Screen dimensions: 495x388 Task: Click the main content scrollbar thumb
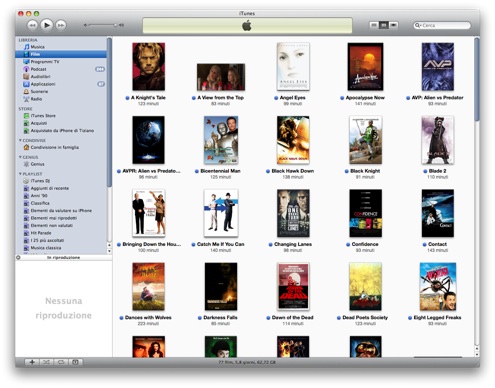pyautogui.click(x=477, y=79)
